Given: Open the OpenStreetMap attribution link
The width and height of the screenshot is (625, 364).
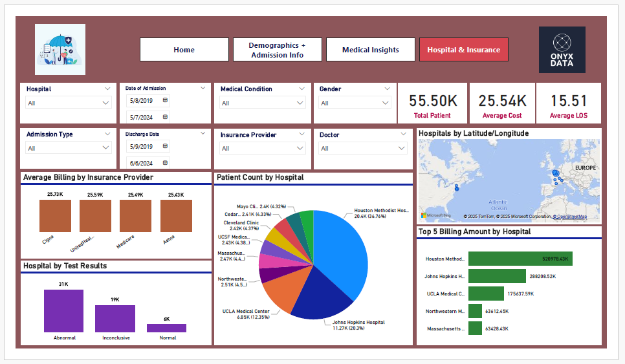Looking at the screenshot, I should 571,217.
